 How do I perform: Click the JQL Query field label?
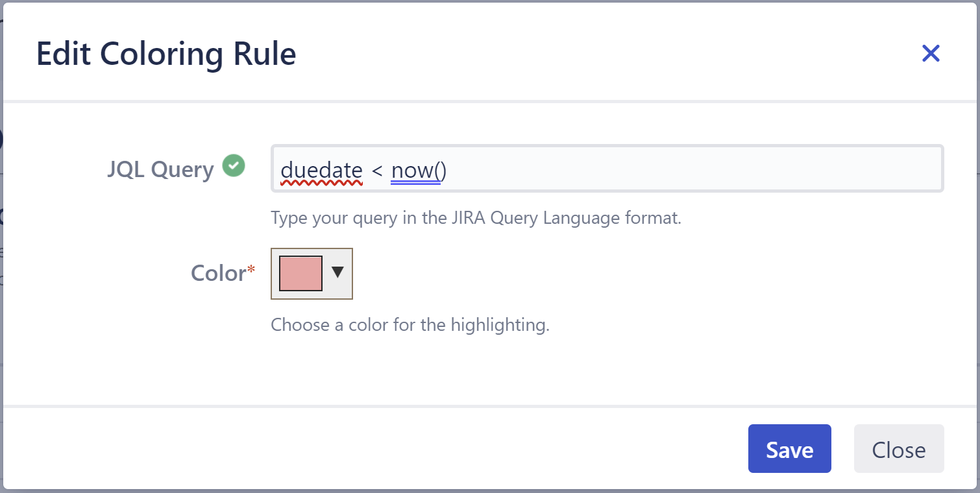point(159,169)
